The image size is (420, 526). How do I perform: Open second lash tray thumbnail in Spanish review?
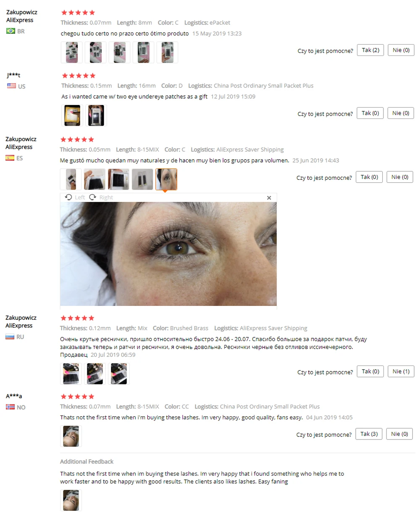click(x=118, y=179)
